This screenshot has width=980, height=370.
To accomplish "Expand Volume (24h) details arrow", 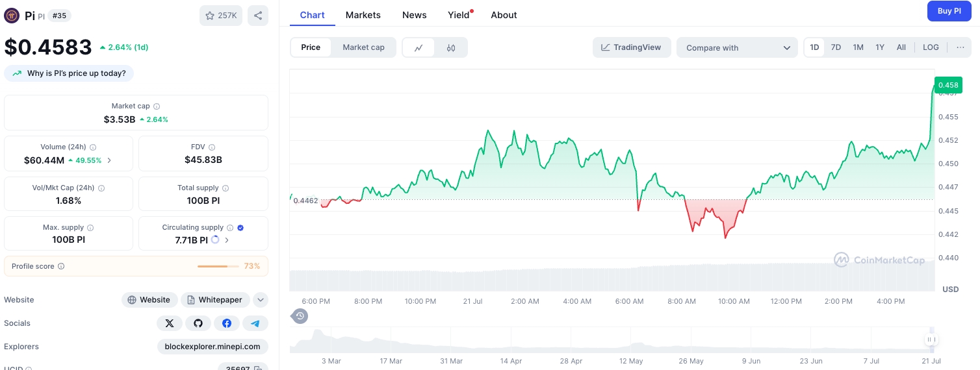I will (x=109, y=160).
